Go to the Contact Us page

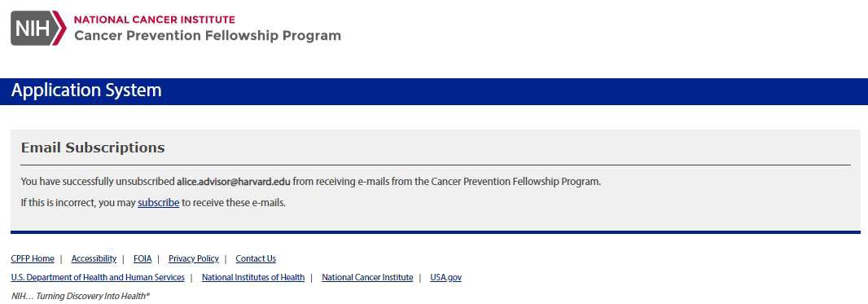tap(256, 258)
